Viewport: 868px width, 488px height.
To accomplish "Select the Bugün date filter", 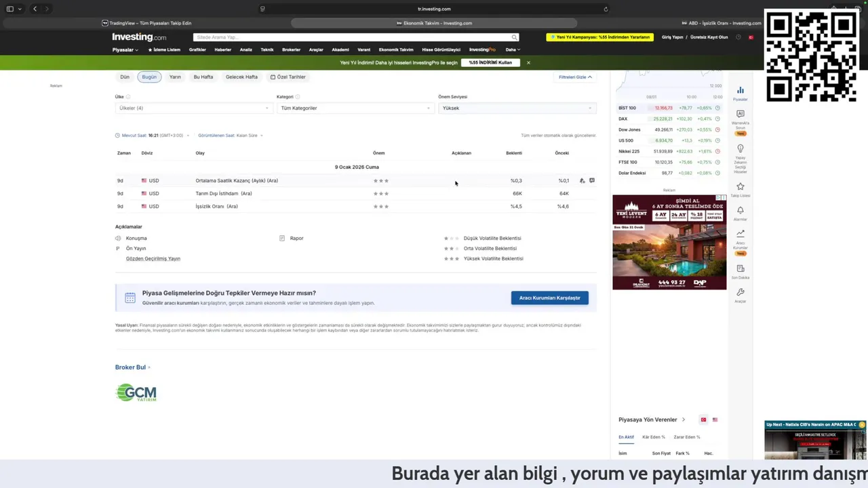I will (x=149, y=77).
